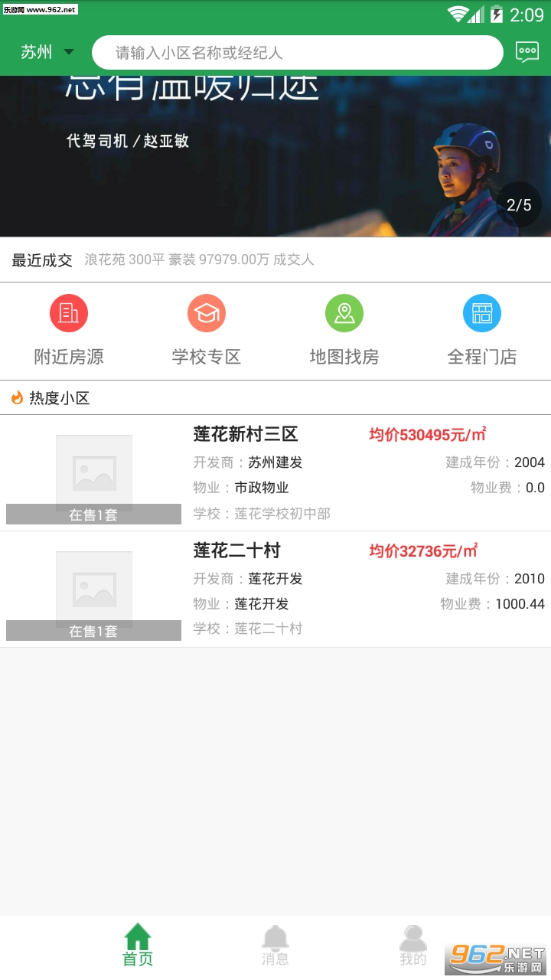
Task: Open the 附近房源 label
Action: (69, 357)
